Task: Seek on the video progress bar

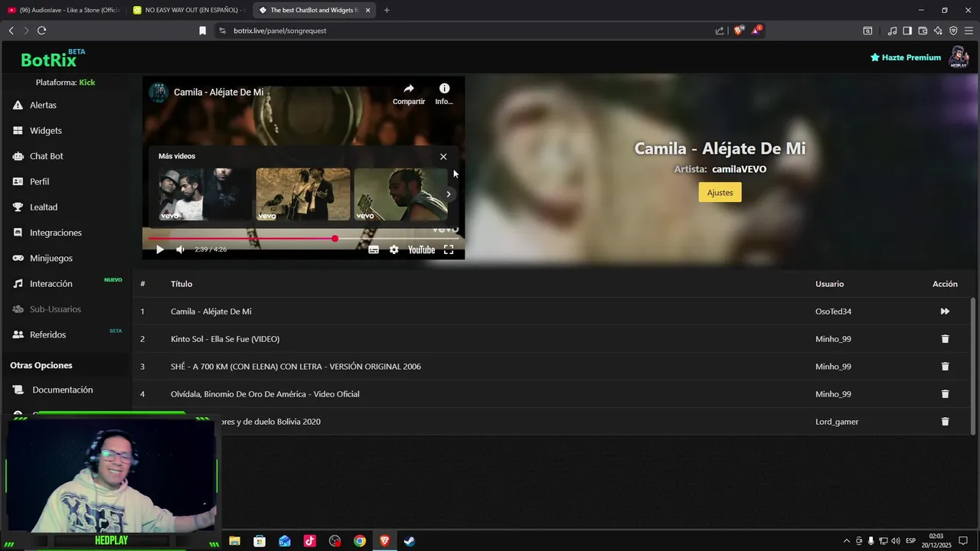Action: pos(303,239)
